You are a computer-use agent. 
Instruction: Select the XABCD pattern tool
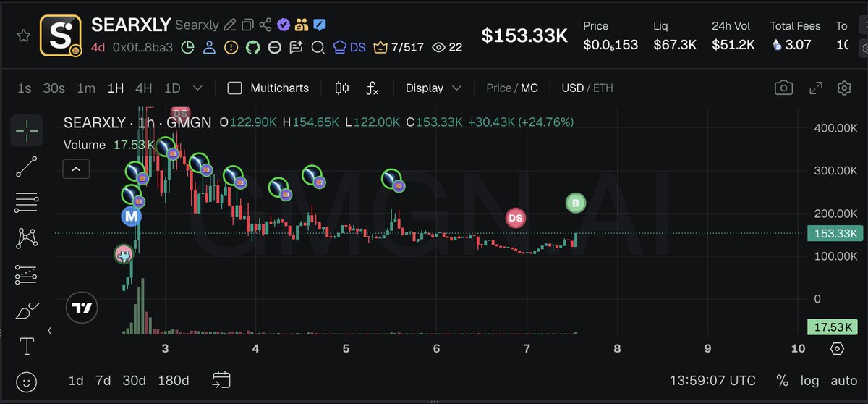point(27,237)
